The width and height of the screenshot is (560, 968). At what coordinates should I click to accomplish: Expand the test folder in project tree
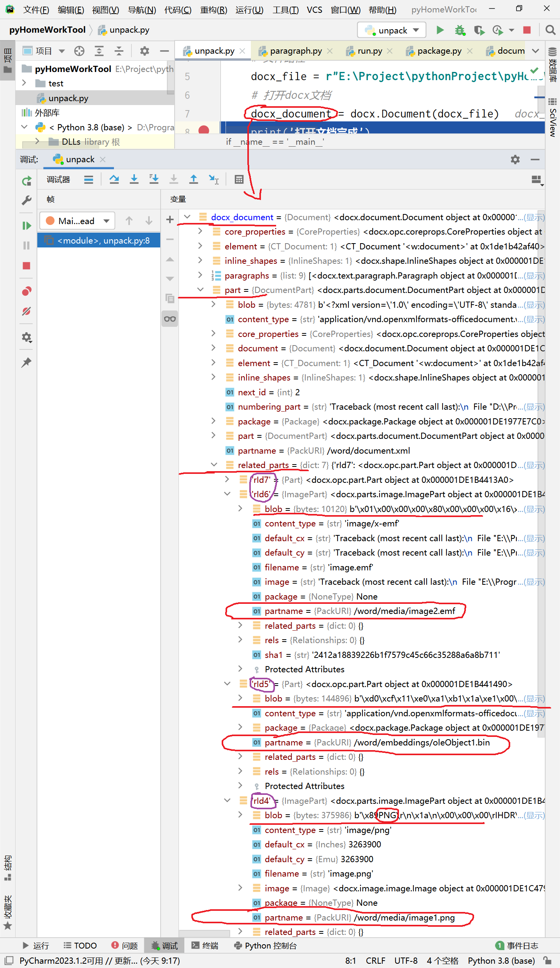(24, 83)
